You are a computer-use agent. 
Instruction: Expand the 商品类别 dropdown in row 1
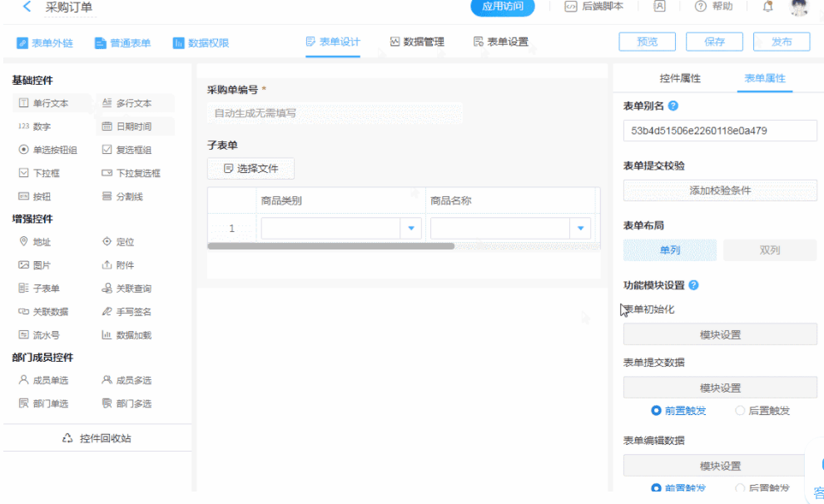click(x=411, y=228)
